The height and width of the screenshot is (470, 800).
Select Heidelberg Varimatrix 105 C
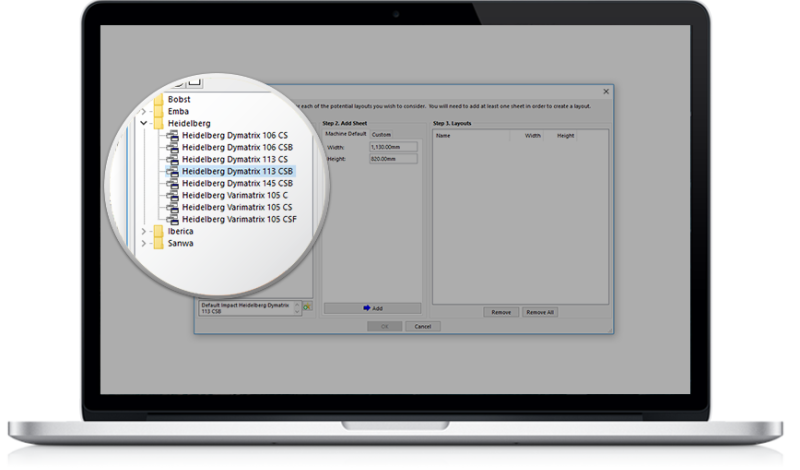tap(235, 195)
